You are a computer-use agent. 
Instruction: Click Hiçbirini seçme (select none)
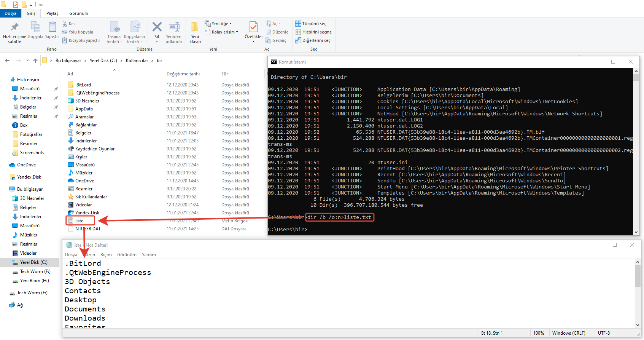coord(313,32)
